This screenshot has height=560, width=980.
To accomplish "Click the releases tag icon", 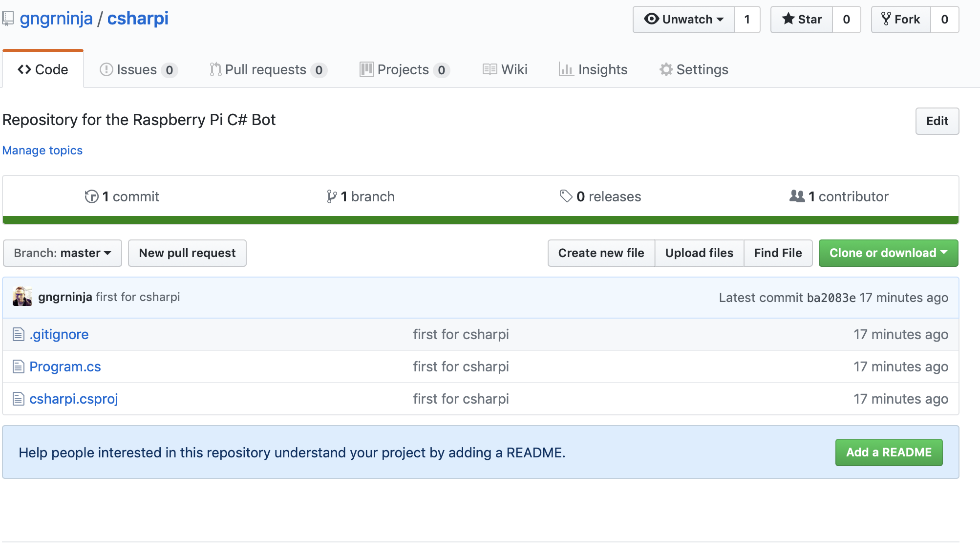I will pos(566,196).
